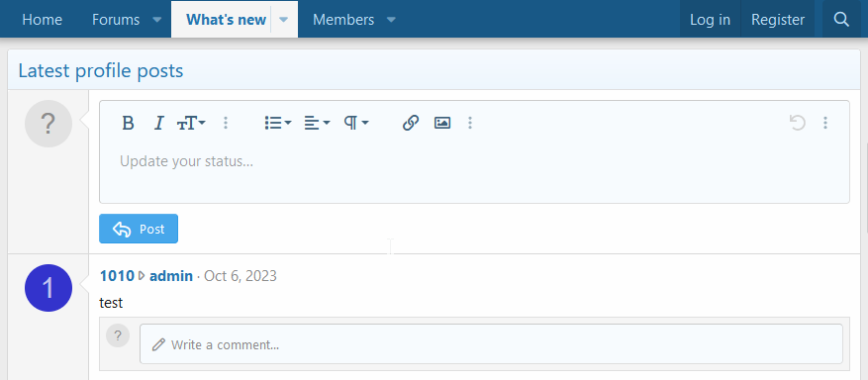
Task: Focus the Write a comment field
Action: (x=491, y=344)
